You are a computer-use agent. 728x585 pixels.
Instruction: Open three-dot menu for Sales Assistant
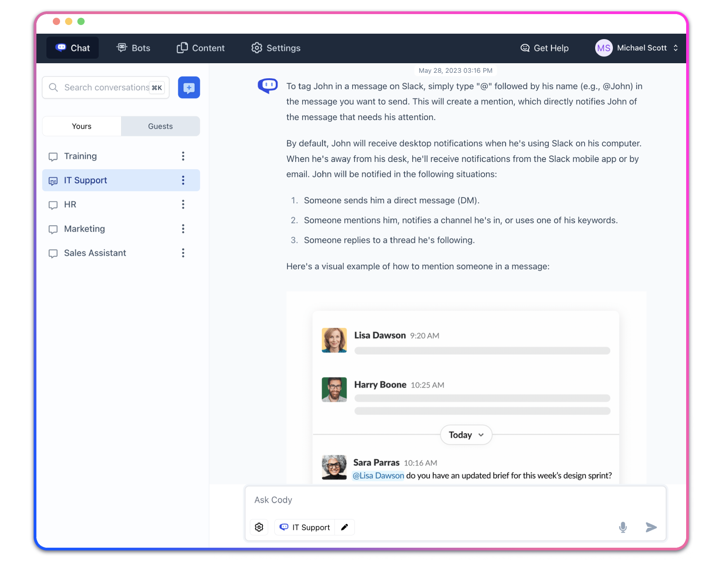183,253
